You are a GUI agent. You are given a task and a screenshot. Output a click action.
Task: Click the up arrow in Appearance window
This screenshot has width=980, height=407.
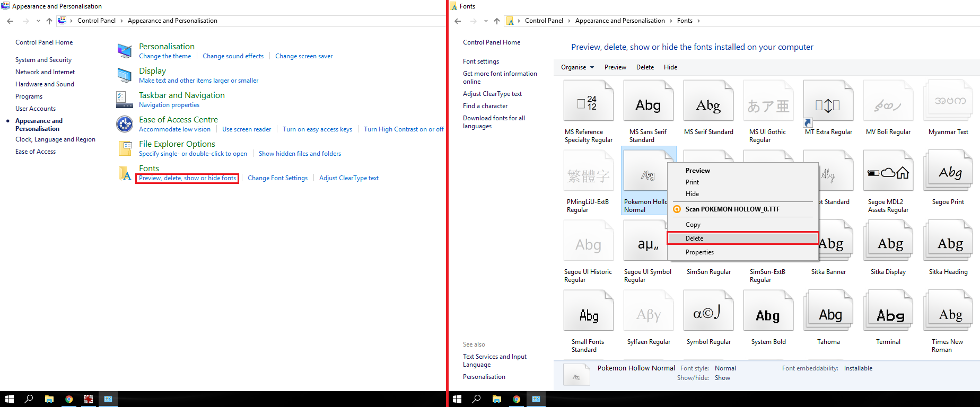pos(49,21)
